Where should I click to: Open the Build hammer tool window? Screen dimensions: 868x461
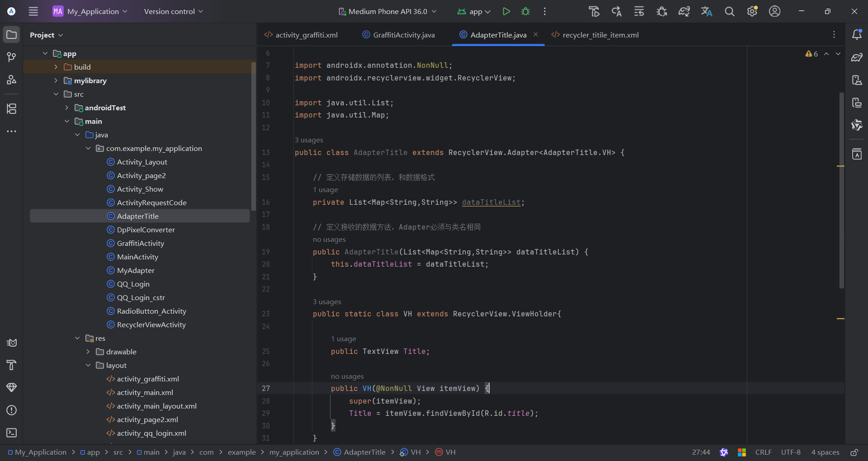pos(12,365)
